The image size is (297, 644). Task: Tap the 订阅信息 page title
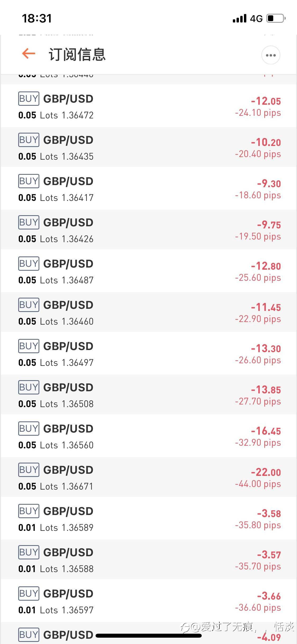pyautogui.click(x=77, y=55)
